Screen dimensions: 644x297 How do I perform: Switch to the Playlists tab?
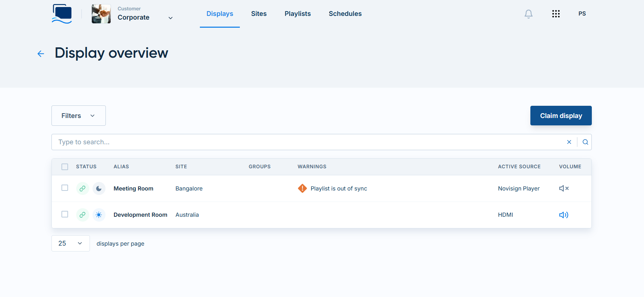click(x=298, y=14)
